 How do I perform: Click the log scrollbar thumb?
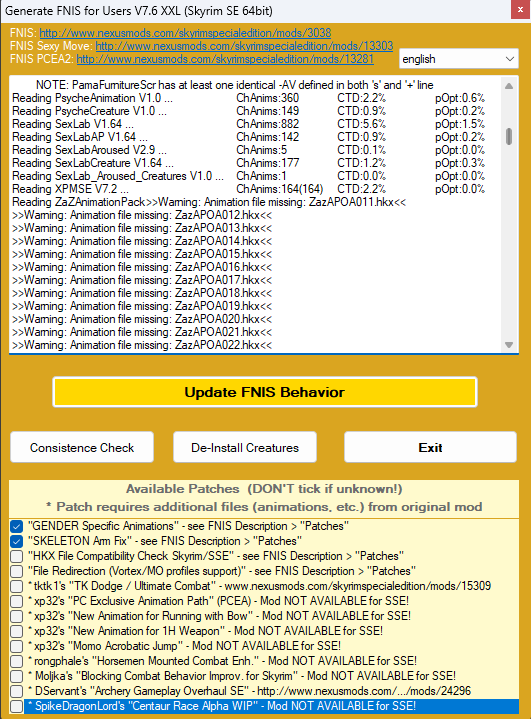click(509, 137)
